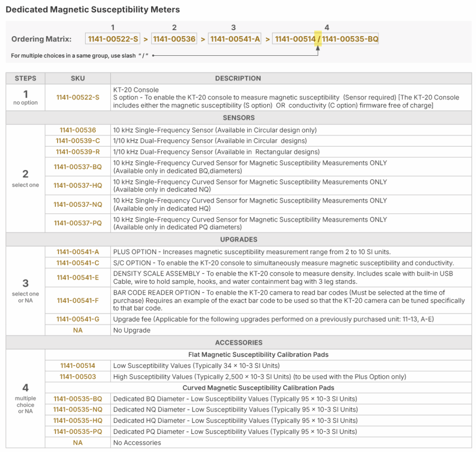Click the "ACCESSORIES" section header

coord(238,342)
